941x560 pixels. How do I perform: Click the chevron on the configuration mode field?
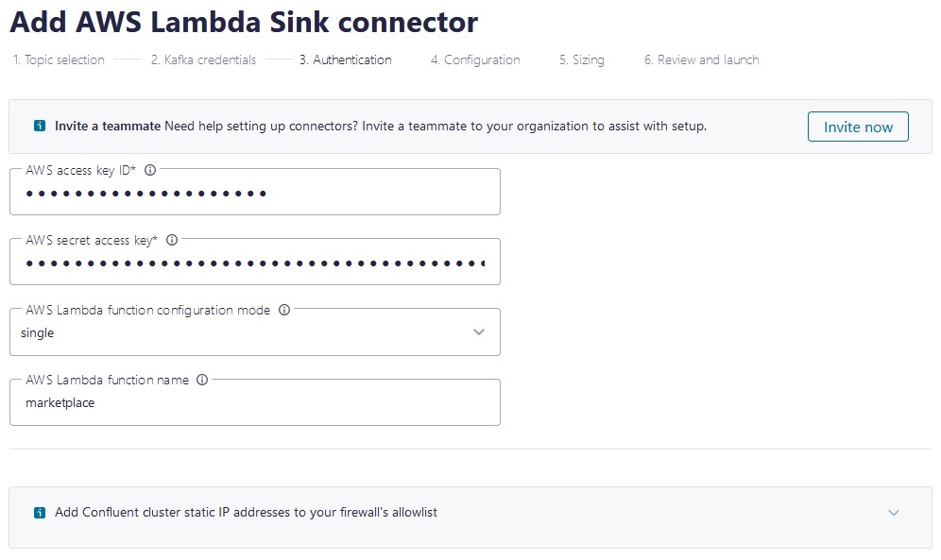click(478, 332)
